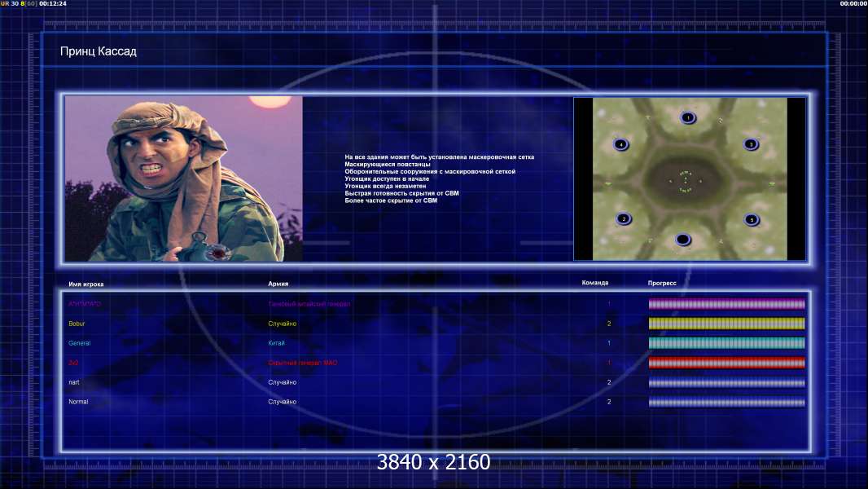868x489 pixels.
Task: Click the 'Армия' column header
Action: click(x=278, y=284)
